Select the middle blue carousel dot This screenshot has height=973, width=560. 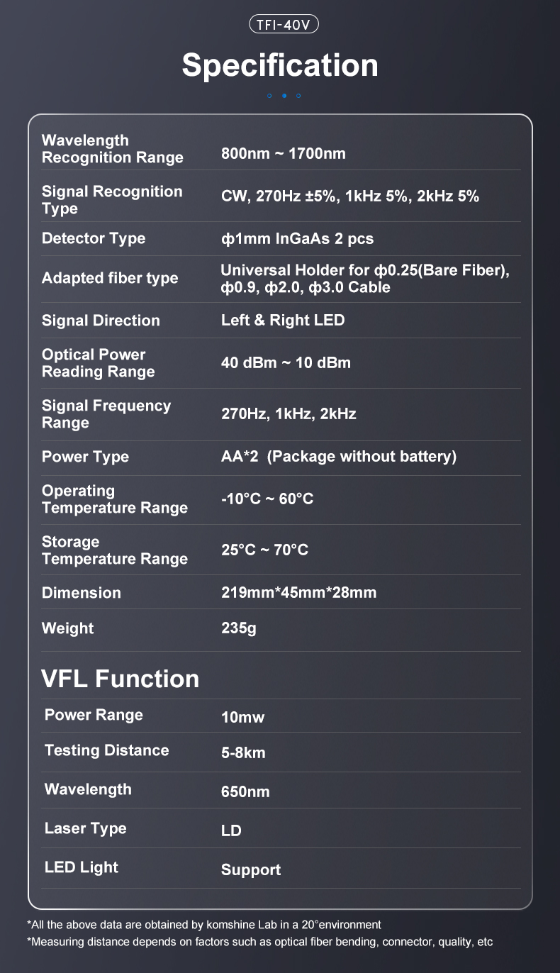(x=284, y=95)
